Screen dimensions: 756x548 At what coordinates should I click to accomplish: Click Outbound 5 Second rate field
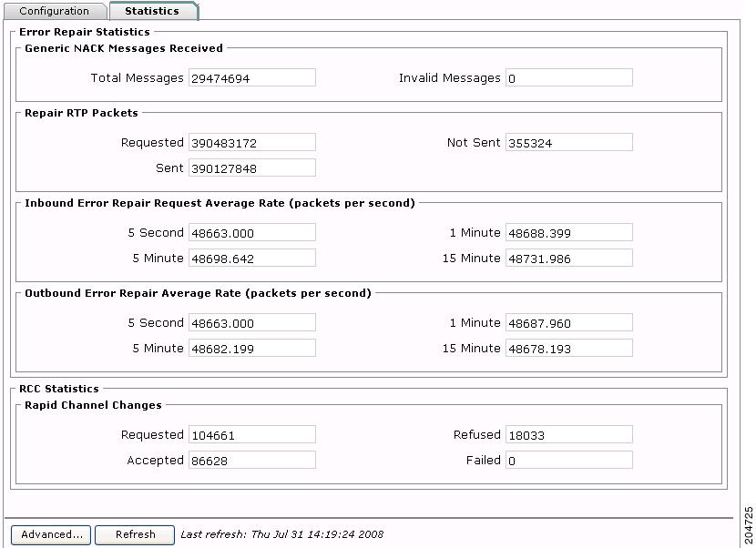pos(252,323)
